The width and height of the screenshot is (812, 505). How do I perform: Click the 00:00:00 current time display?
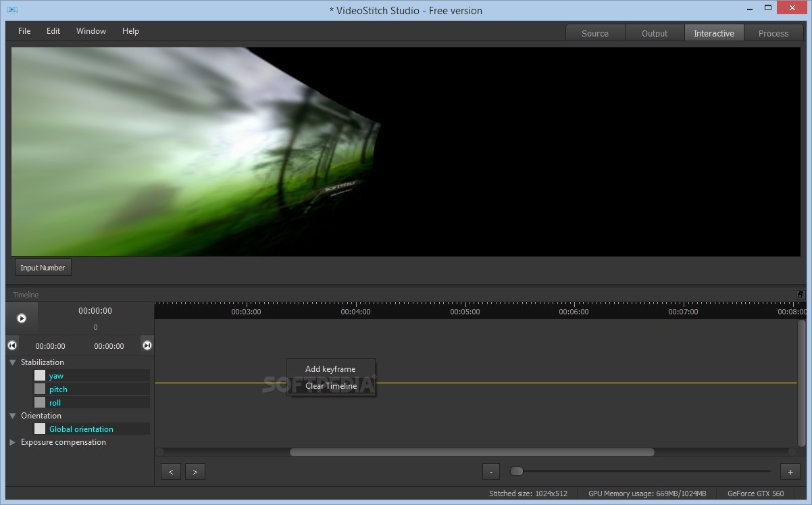click(x=95, y=311)
